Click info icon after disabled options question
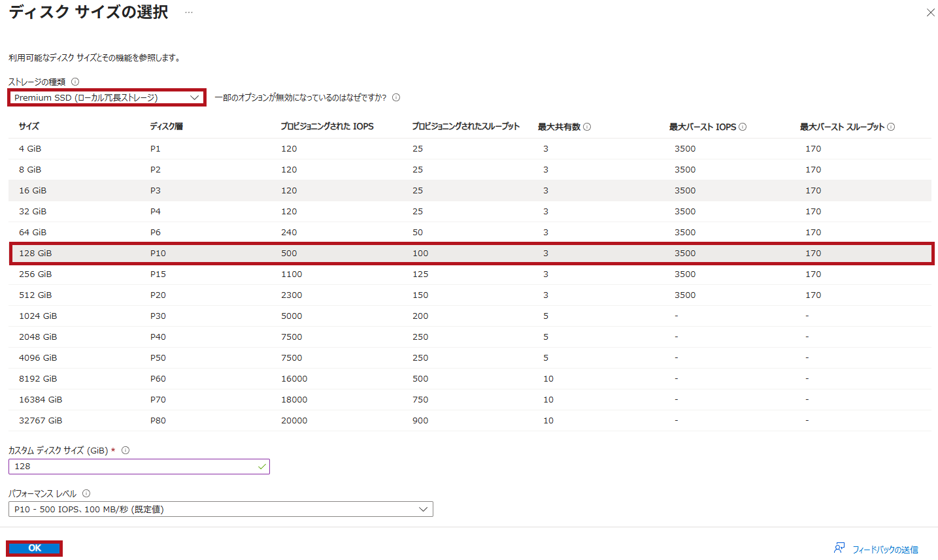Viewport: 938px width, 560px height. (x=396, y=97)
